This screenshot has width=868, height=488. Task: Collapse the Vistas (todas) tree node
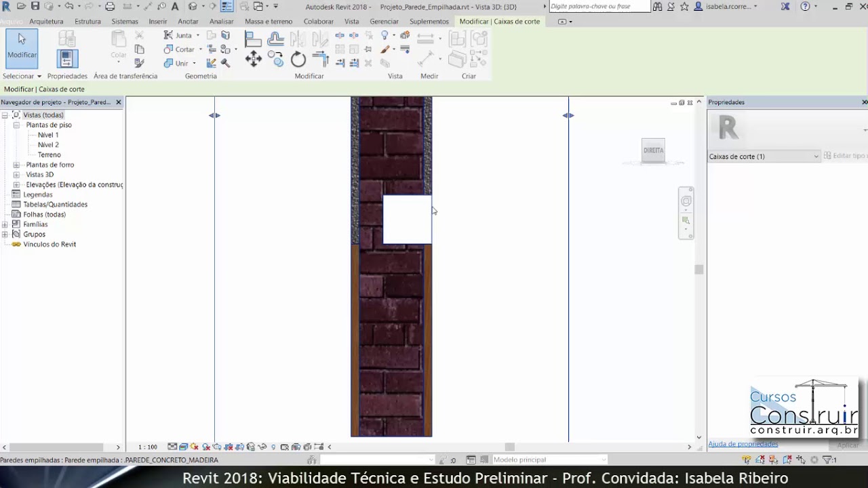click(5, 115)
